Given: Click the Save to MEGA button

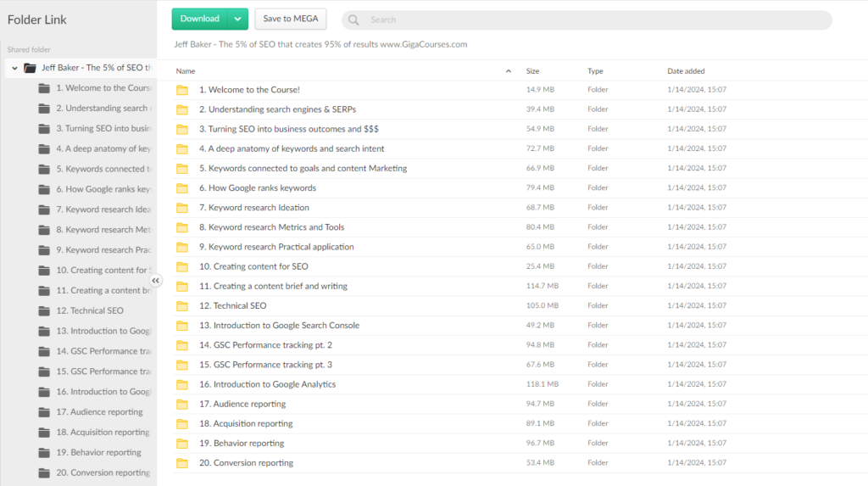Looking at the screenshot, I should pyautogui.click(x=291, y=19).
